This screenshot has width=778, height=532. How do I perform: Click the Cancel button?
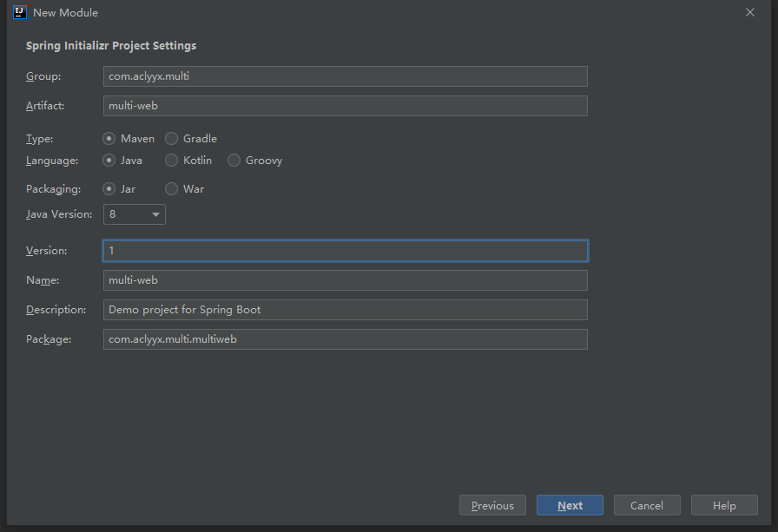point(647,504)
